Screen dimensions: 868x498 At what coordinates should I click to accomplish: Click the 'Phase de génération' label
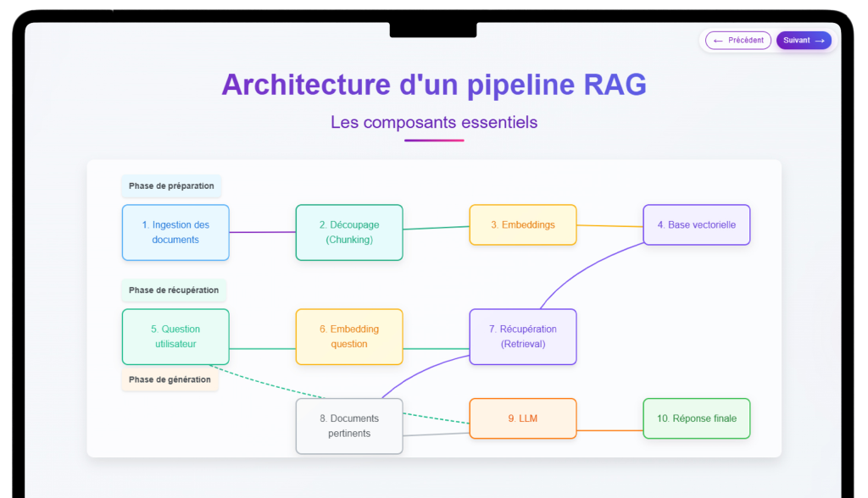170,379
